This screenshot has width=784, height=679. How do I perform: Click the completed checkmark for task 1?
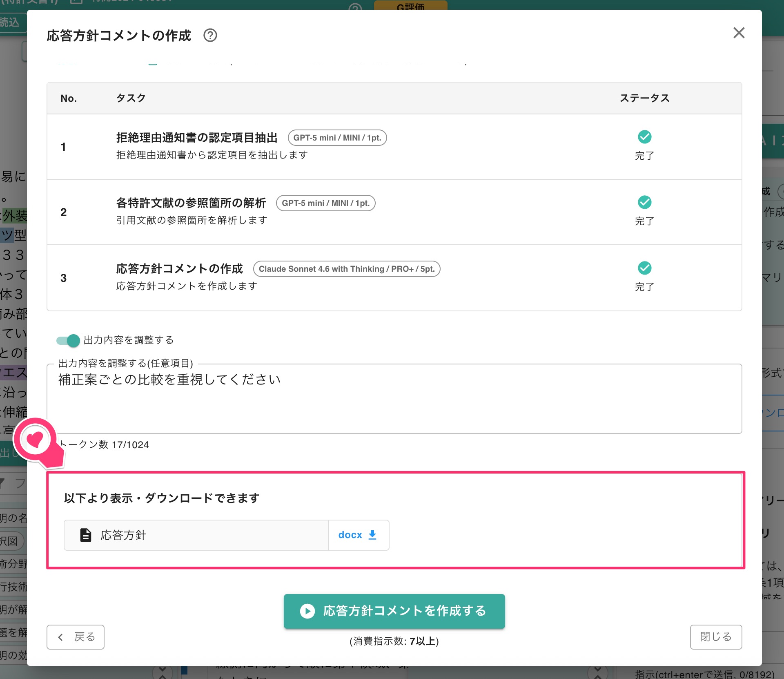tap(644, 137)
